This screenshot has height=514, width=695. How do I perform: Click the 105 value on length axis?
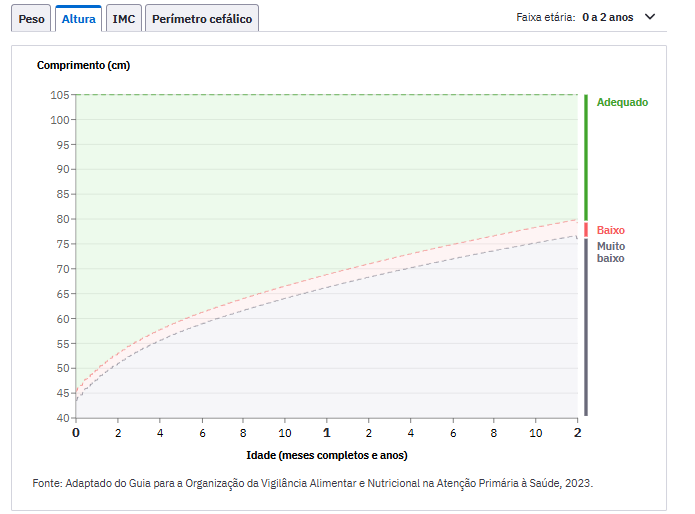60,95
